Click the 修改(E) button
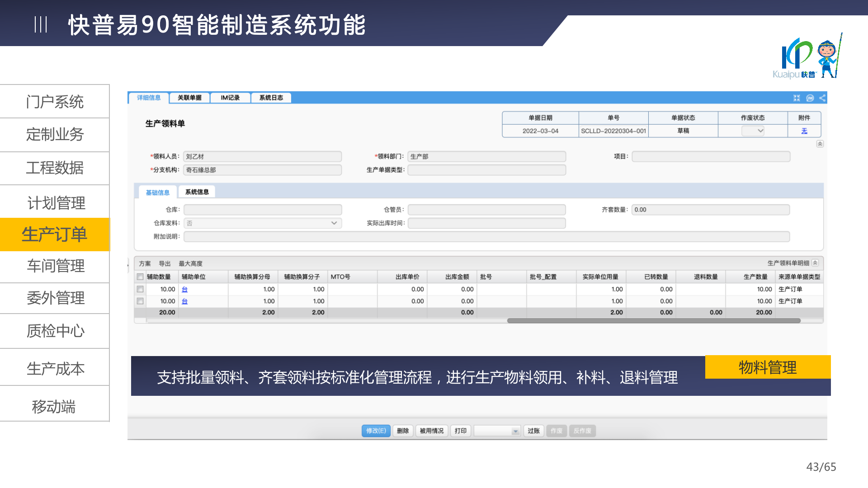868x488 pixels. [376, 431]
